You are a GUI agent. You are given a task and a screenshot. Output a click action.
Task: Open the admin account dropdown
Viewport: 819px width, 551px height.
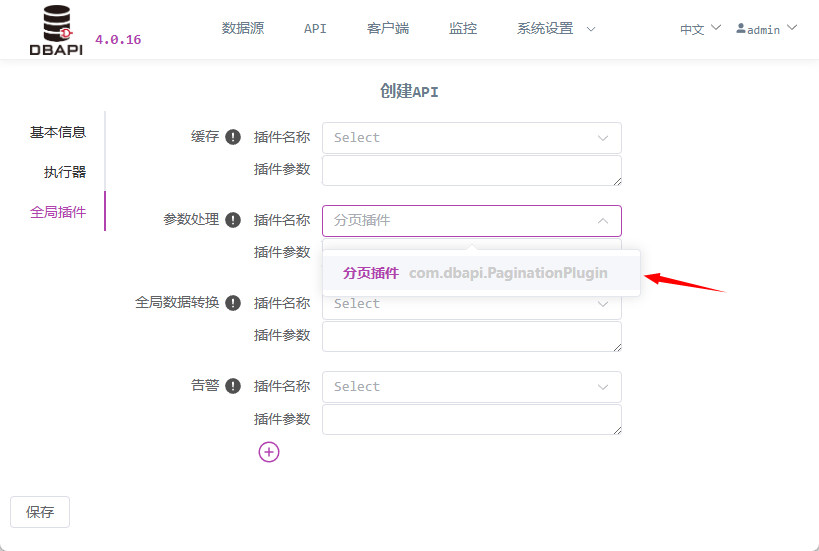coord(767,29)
